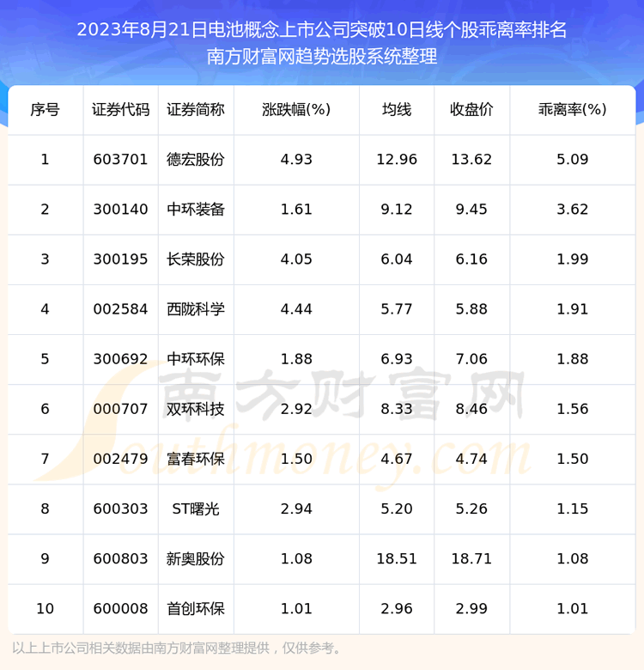The width and height of the screenshot is (644, 670).
Task: Select the ST曙光 stock name
Action: point(196,509)
